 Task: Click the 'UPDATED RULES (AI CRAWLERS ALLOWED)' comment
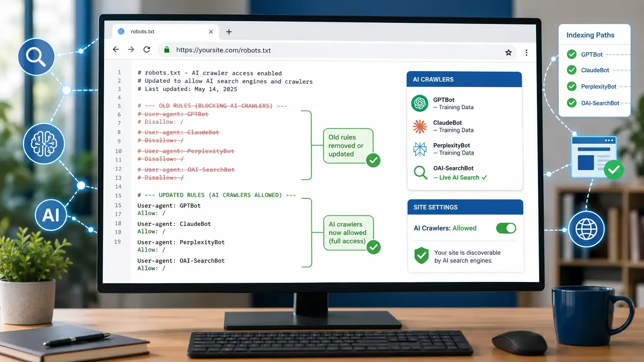point(217,195)
